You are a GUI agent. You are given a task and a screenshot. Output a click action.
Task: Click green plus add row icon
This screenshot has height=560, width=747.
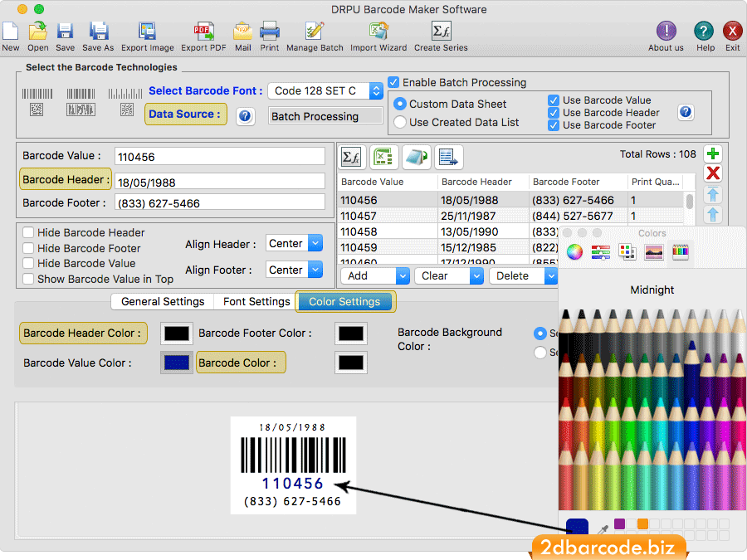(713, 154)
